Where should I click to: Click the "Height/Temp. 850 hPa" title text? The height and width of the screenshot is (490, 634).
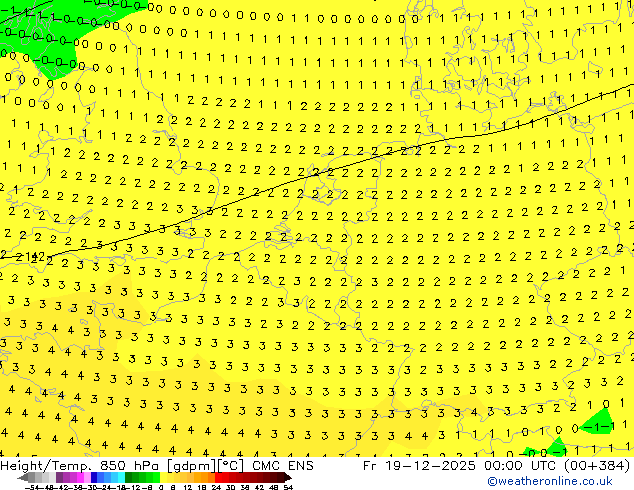(x=81, y=465)
